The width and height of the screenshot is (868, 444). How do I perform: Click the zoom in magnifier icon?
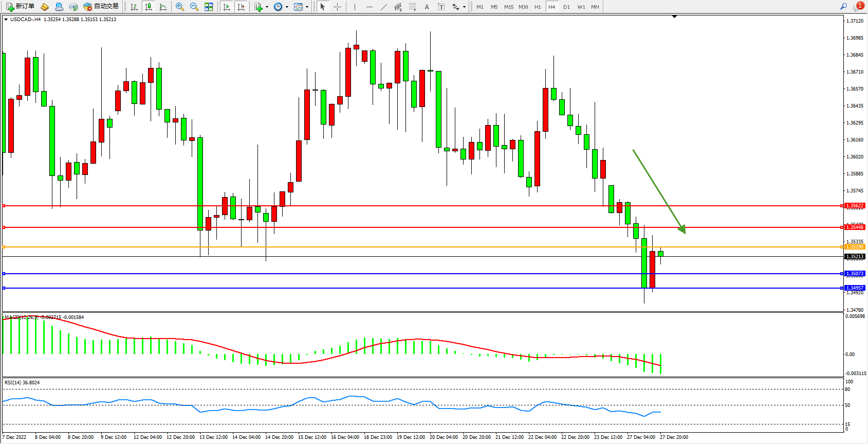pyautogui.click(x=180, y=7)
